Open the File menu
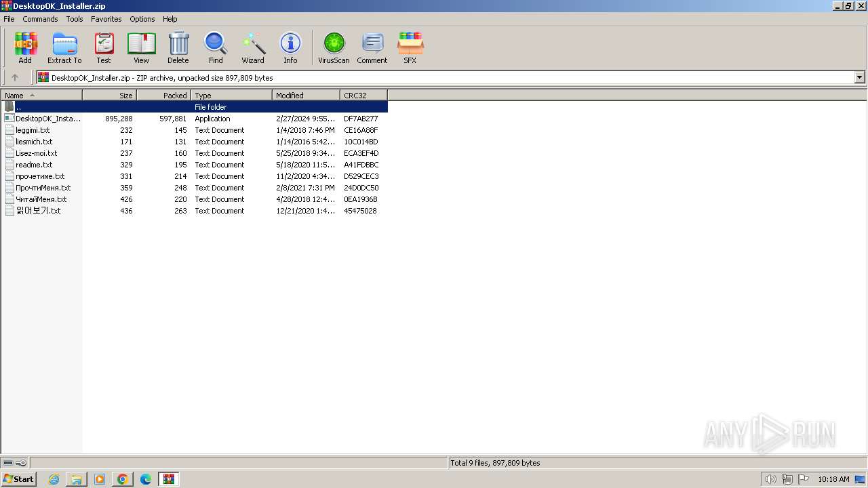This screenshot has width=868, height=488. (x=9, y=19)
